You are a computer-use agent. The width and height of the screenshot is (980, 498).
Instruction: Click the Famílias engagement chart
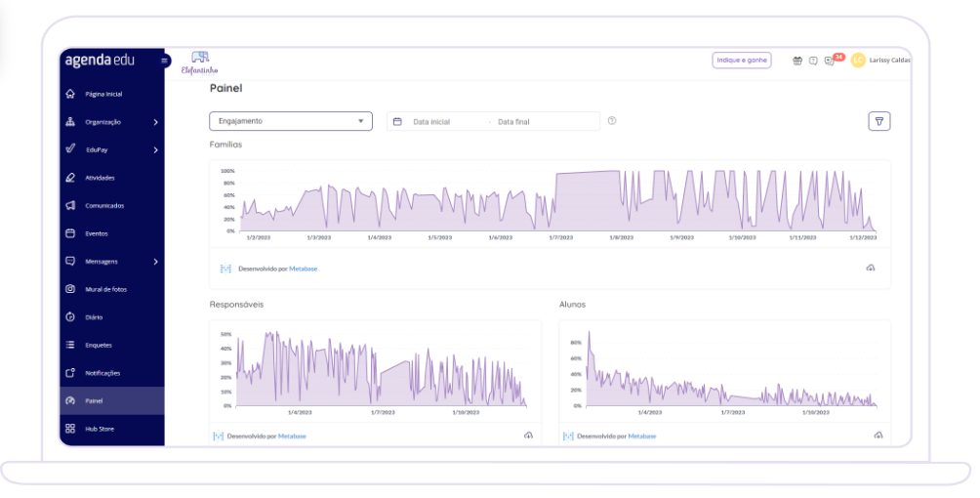pyautogui.click(x=550, y=203)
